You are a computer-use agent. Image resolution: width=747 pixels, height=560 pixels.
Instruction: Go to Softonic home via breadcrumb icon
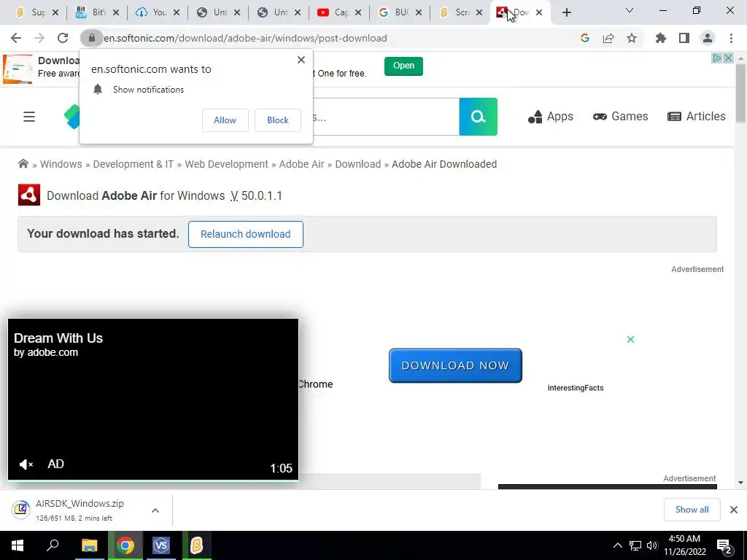point(23,164)
